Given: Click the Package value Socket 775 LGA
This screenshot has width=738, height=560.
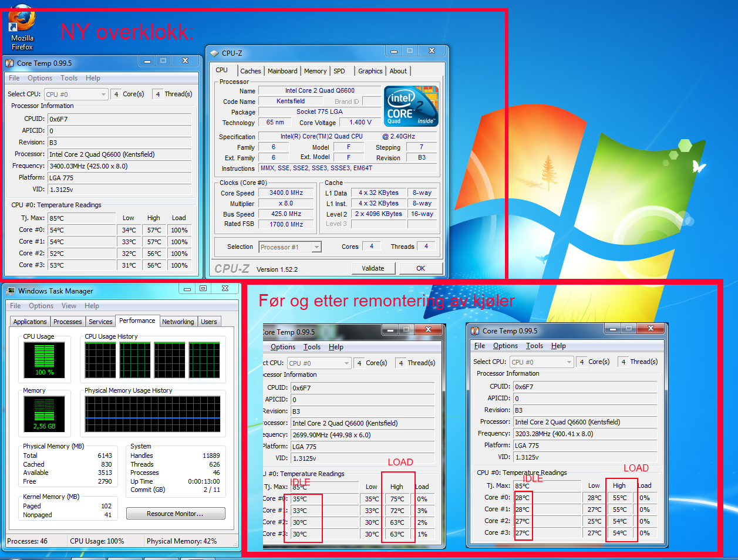Looking at the screenshot, I should coord(320,112).
